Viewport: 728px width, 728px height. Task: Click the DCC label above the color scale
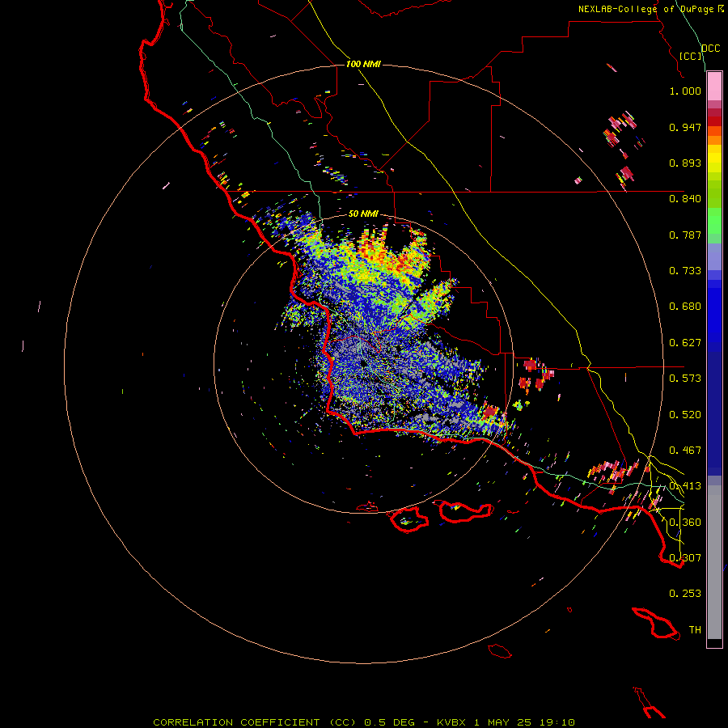[710, 49]
